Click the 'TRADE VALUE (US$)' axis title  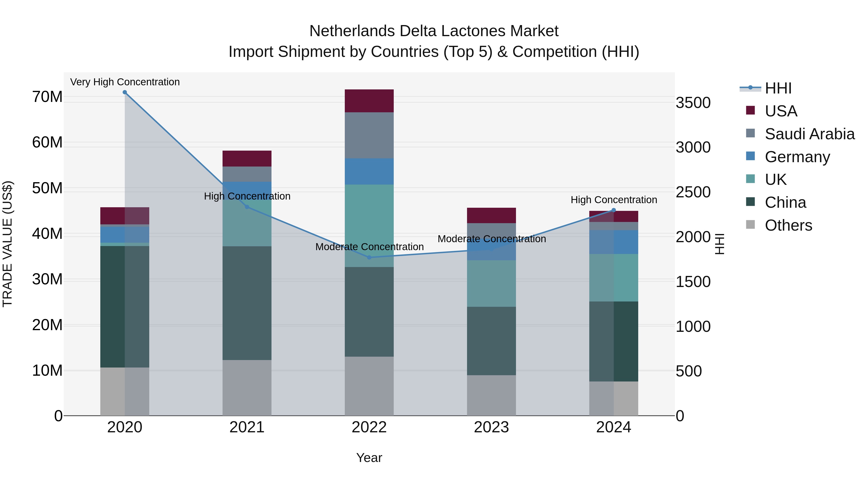tap(7, 244)
